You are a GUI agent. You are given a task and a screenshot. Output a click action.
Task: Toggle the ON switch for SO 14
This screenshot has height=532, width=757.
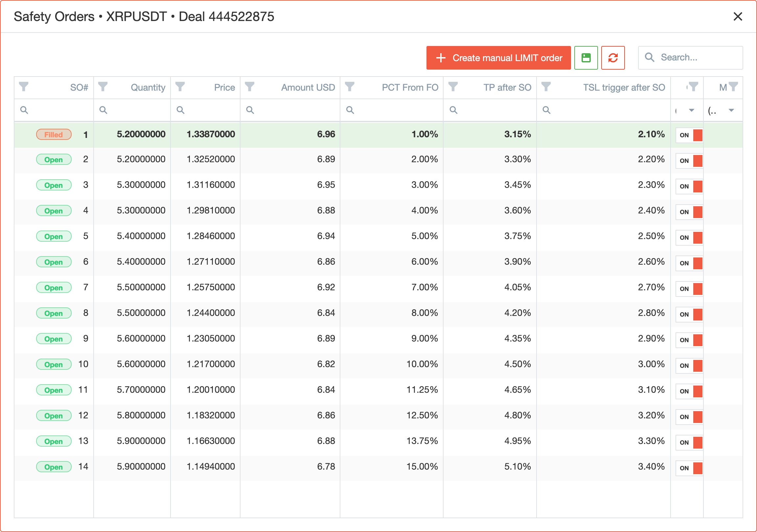pos(689,468)
